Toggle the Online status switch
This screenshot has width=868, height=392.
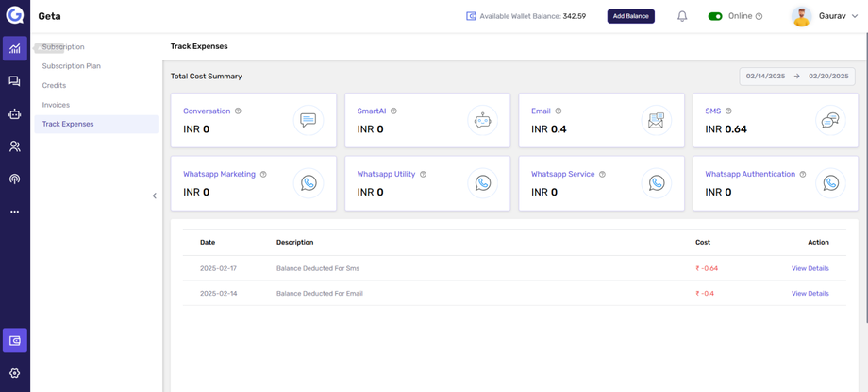click(715, 16)
